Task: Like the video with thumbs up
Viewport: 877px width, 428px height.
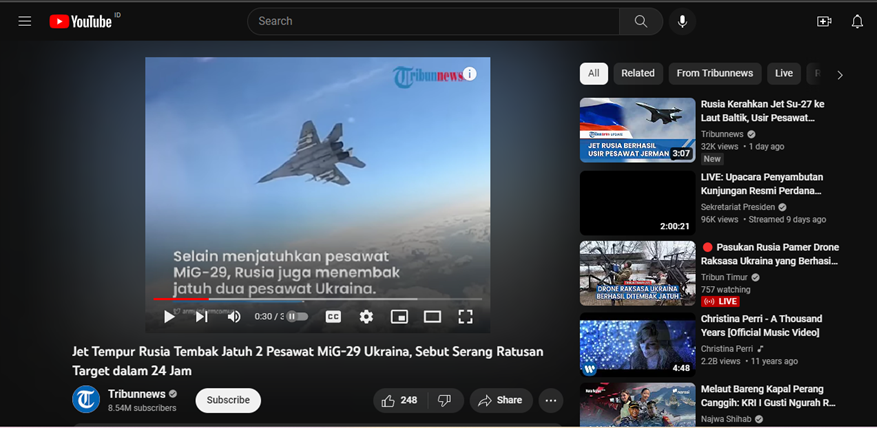Action: [400, 401]
